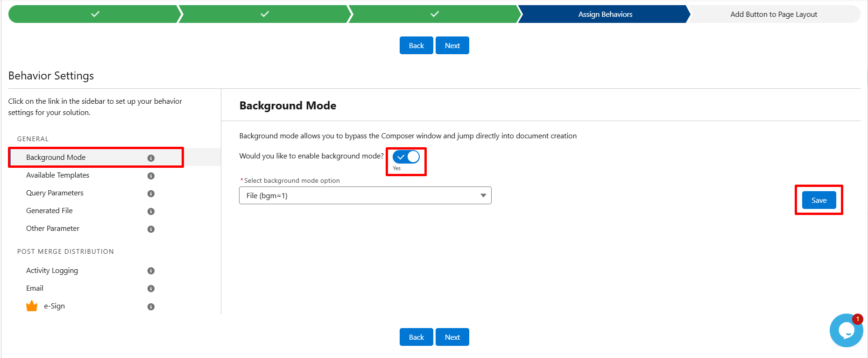868x358 pixels.
Task: Click the orange crown premium icon
Action: 32,306
